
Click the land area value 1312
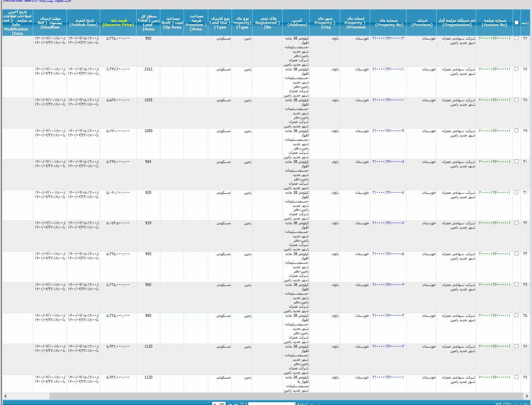[x=148, y=69]
